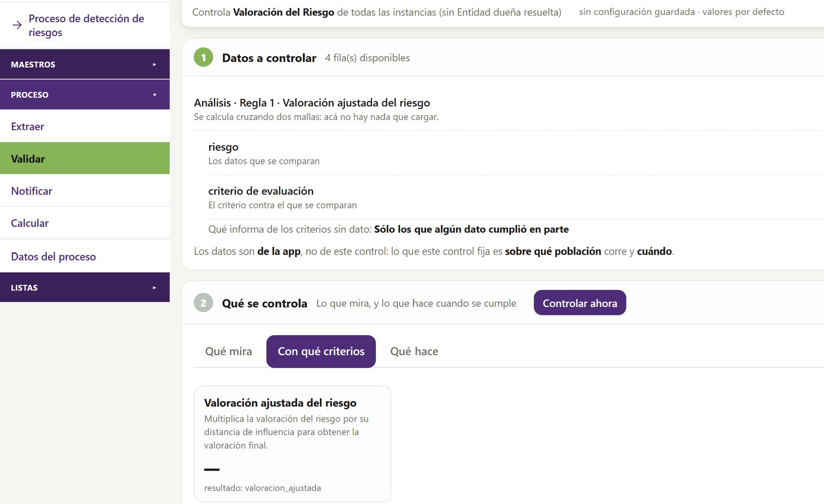The image size is (824, 504).
Task: Click the "riesgo" data row
Action: pyautogui.click(x=515, y=153)
